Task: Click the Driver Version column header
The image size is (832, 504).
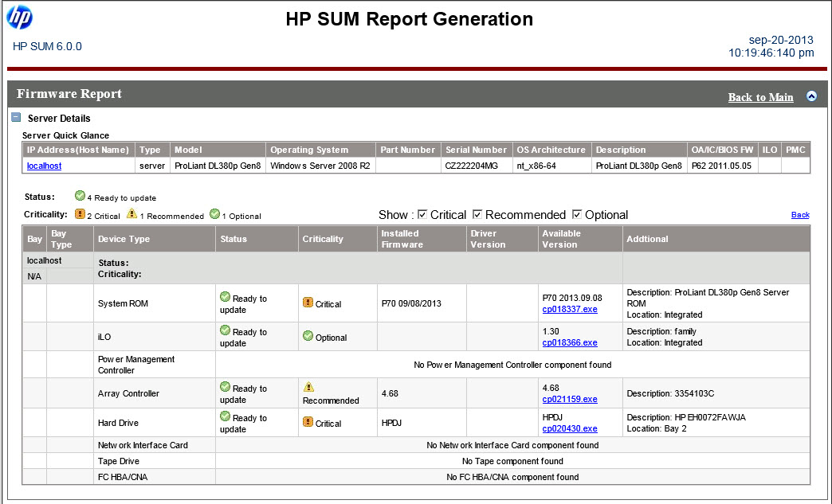Action: (502, 239)
